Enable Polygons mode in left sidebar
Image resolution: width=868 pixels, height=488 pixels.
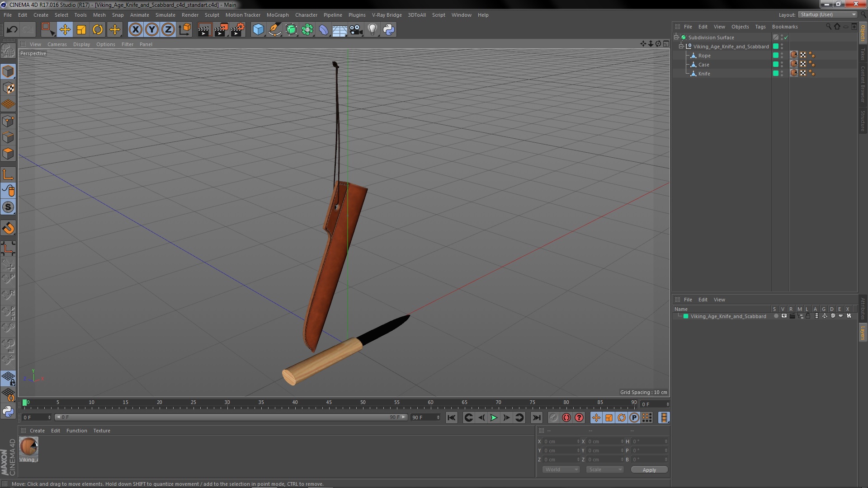click(x=8, y=154)
